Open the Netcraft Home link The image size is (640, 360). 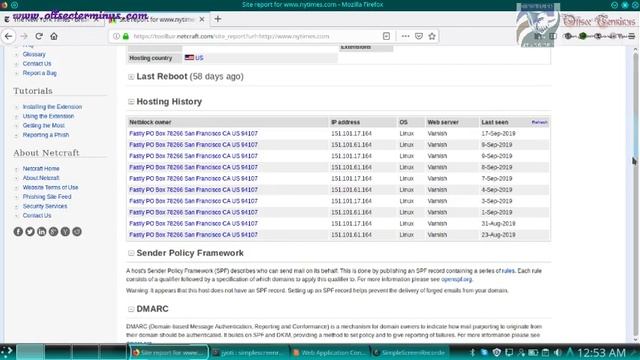pos(41,168)
